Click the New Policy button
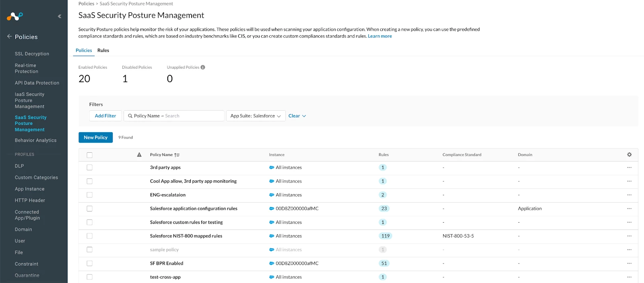This screenshot has height=283, width=644. point(95,137)
